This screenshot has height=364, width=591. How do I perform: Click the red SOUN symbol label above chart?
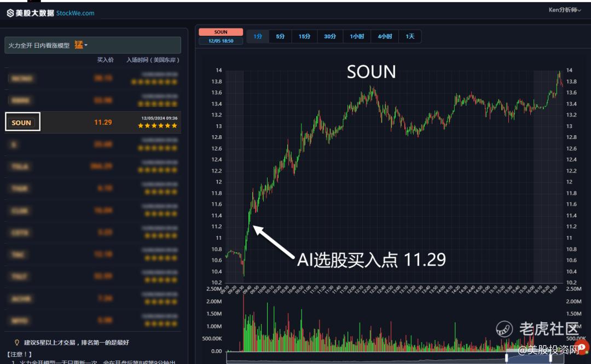pyautogui.click(x=221, y=32)
